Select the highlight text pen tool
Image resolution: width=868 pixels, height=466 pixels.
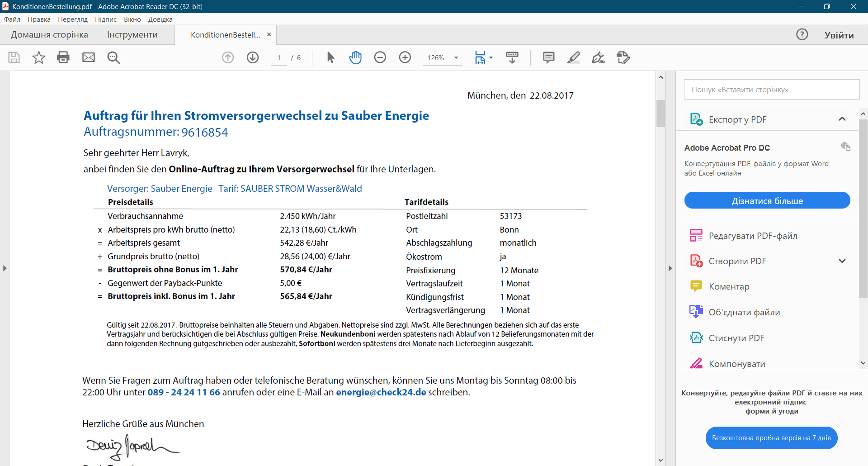574,57
